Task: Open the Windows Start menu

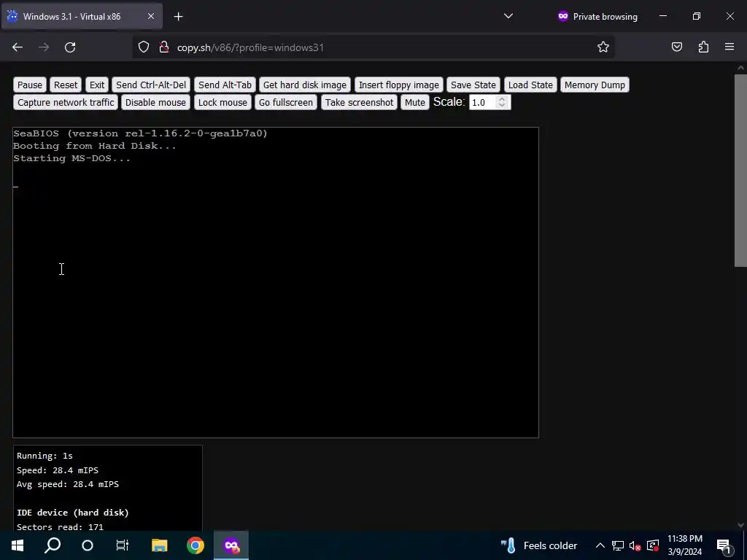Action: pyautogui.click(x=18, y=545)
